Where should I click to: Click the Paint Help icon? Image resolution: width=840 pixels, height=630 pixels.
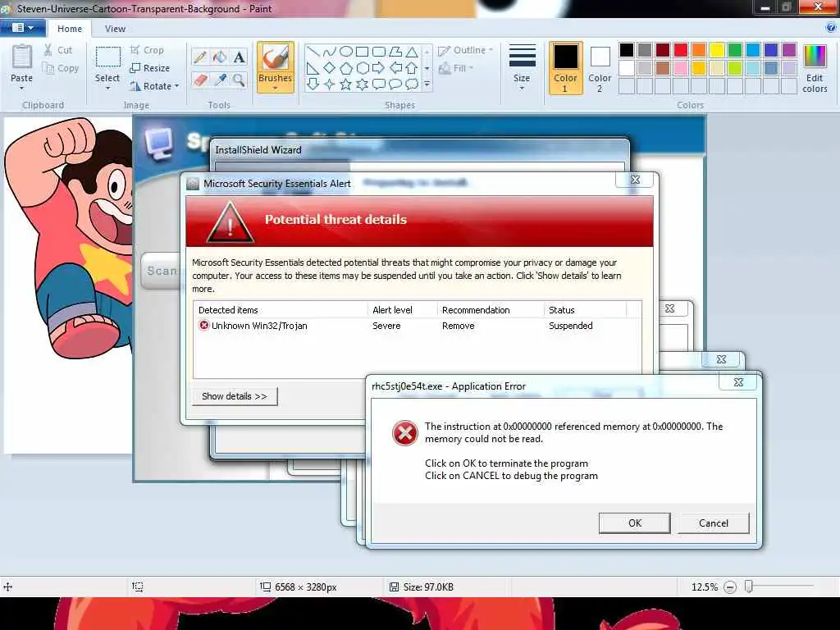[832, 27]
